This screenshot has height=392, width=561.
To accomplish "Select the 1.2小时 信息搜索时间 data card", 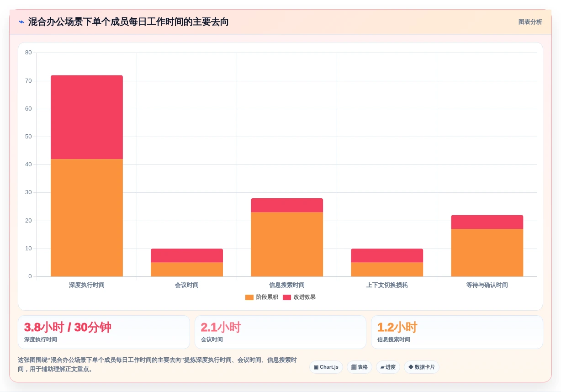I will click(457, 332).
